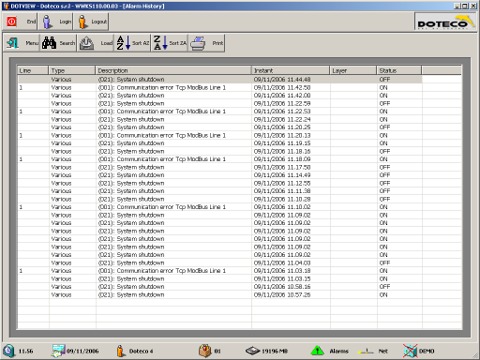This screenshot has width=480, height=360.
Task: Click the clock icon in status bar
Action: pos(9,351)
